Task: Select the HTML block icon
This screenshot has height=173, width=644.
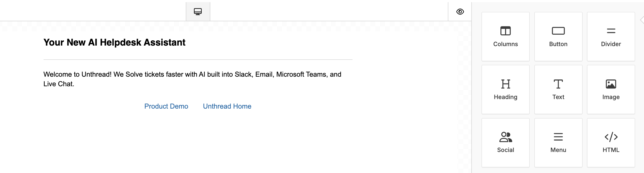Action: (611, 142)
